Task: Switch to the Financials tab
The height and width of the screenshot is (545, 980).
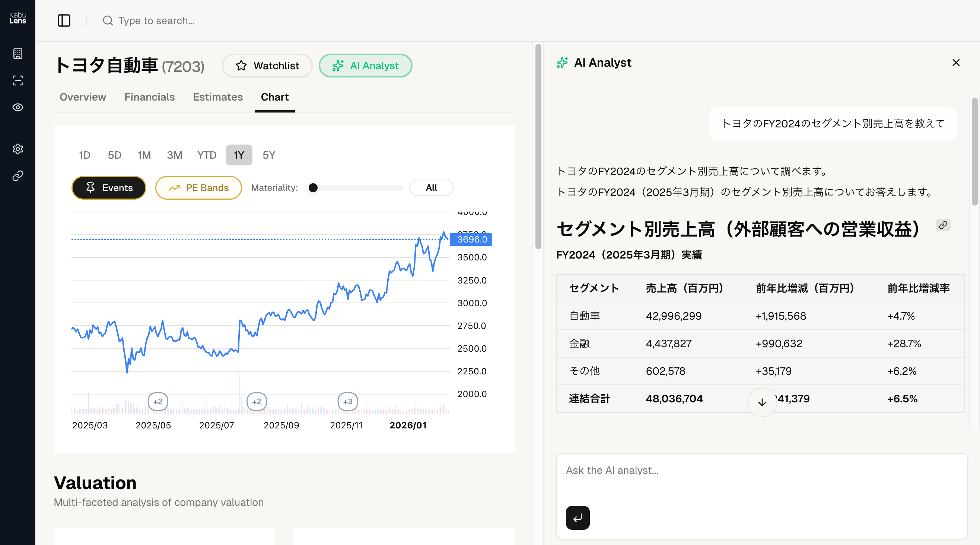Action: (149, 97)
